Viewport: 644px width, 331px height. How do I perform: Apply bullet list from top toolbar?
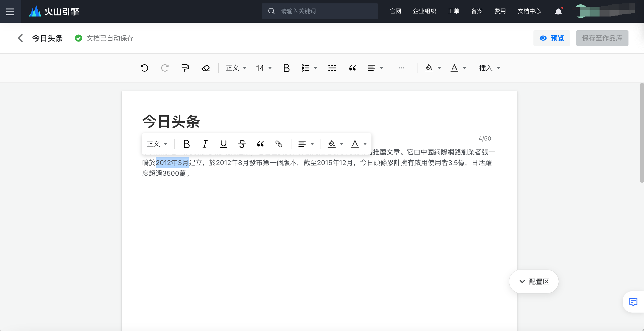[306, 68]
